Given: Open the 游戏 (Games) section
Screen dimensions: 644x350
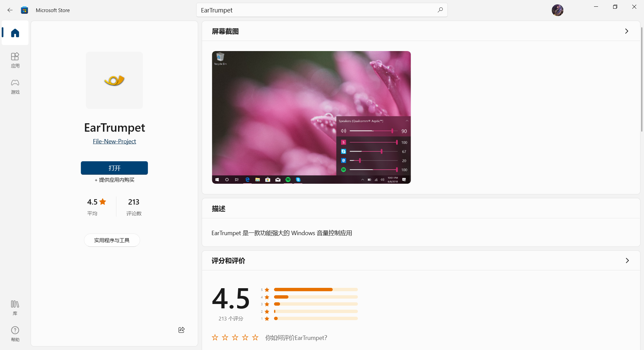Looking at the screenshot, I should pos(15,87).
